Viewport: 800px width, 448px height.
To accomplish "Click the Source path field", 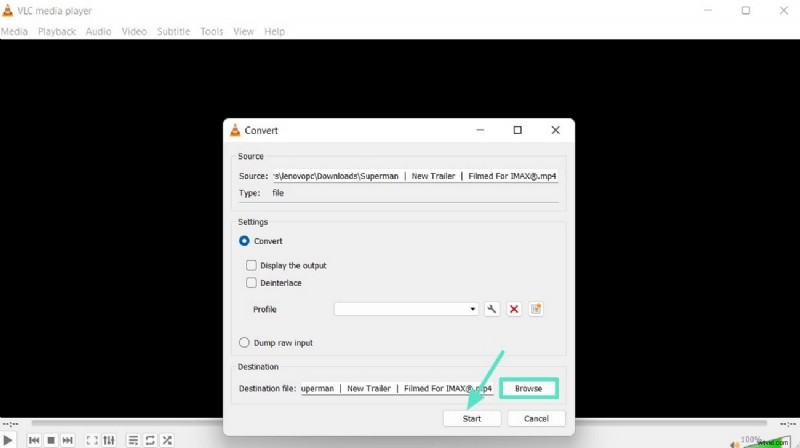I will (x=415, y=176).
